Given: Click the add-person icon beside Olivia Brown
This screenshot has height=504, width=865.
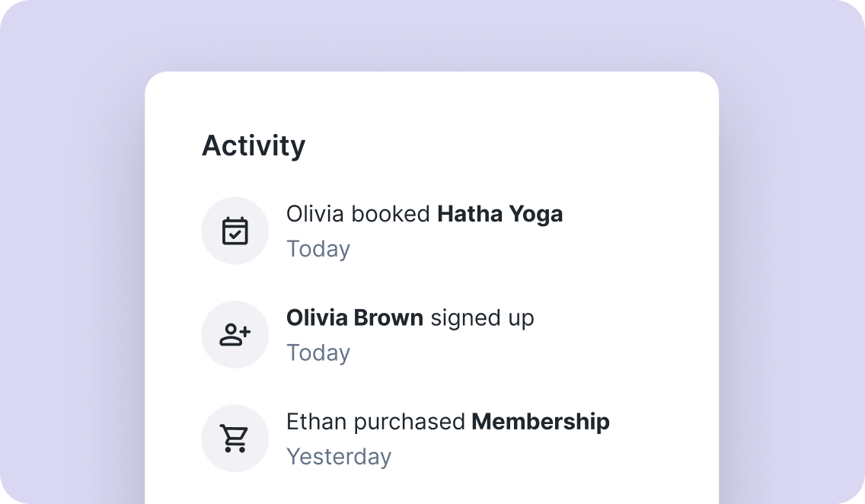Looking at the screenshot, I should (235, 334).
